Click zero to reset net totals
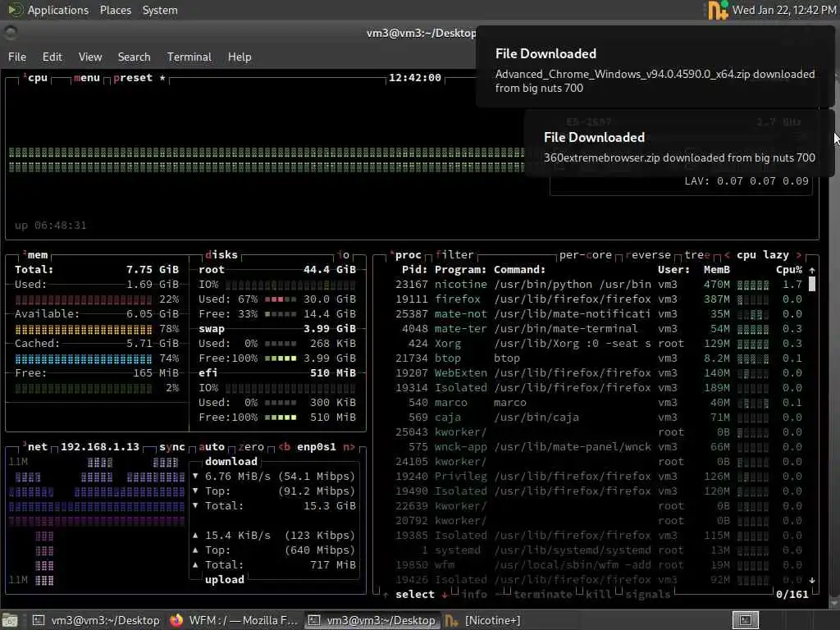840x630 pixels. [x=251, y=447]
